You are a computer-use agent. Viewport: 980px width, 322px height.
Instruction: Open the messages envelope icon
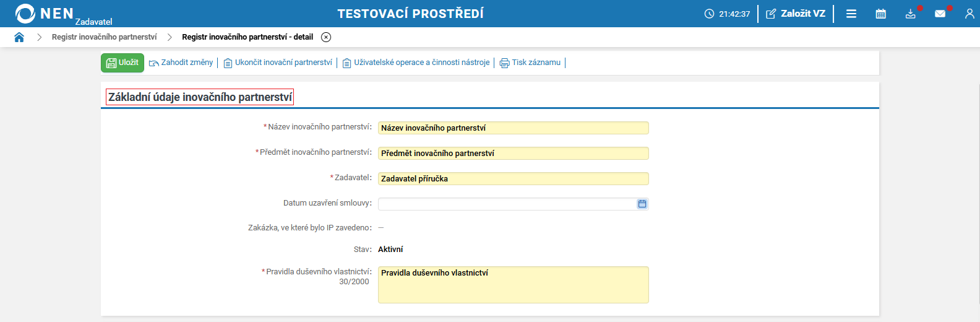[x=940, y=14]
